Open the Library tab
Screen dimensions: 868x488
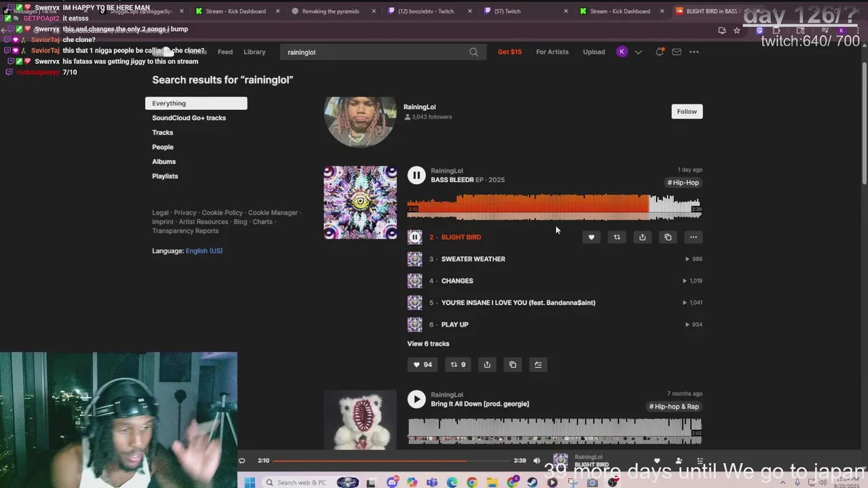254,52
